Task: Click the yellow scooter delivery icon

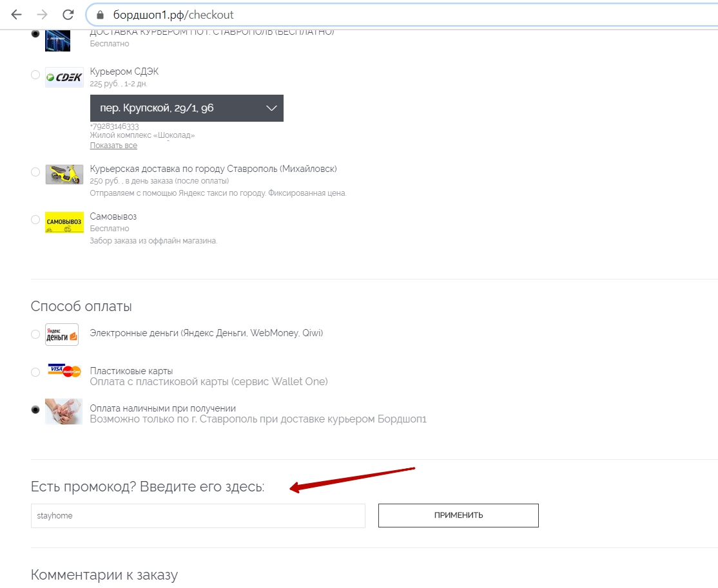Action: 64,175
